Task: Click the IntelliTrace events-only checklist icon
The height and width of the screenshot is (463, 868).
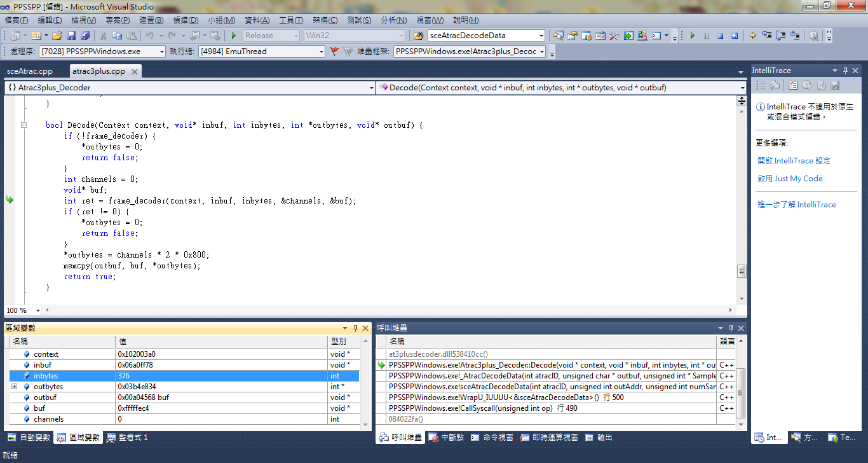Action: [x=792, y=85]
